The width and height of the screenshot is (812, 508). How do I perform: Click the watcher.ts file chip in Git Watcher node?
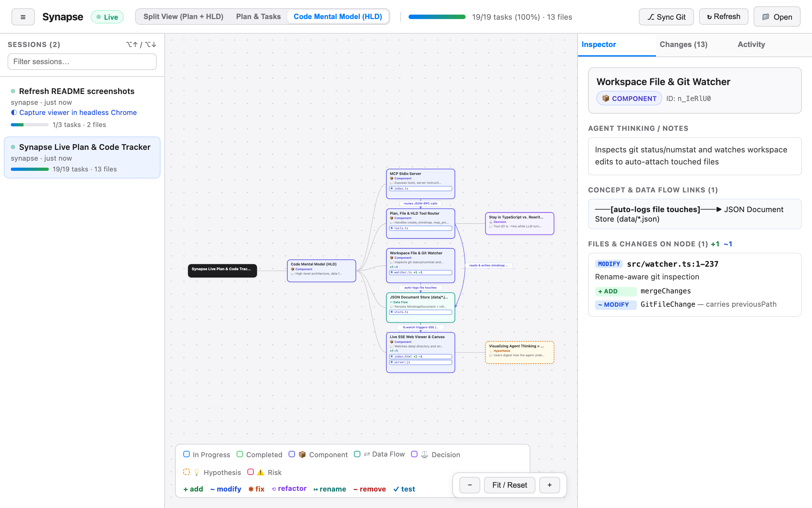tap(420, 272)
